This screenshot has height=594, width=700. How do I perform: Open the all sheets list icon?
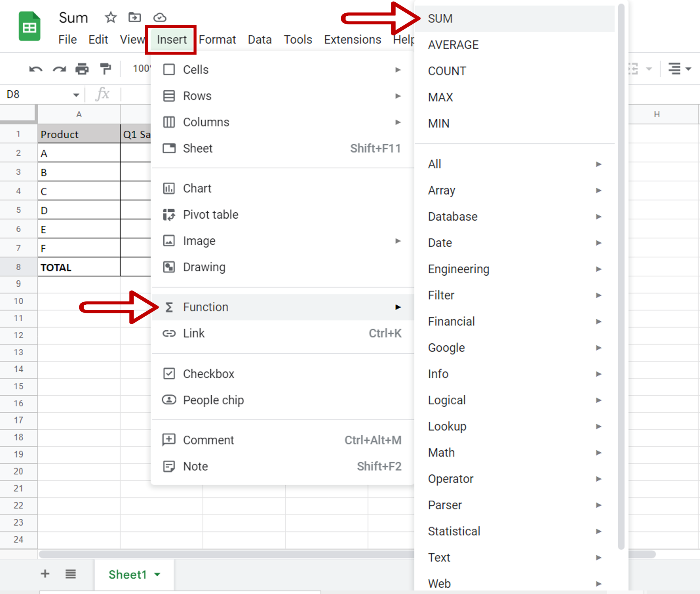click(x=70, y=574)
